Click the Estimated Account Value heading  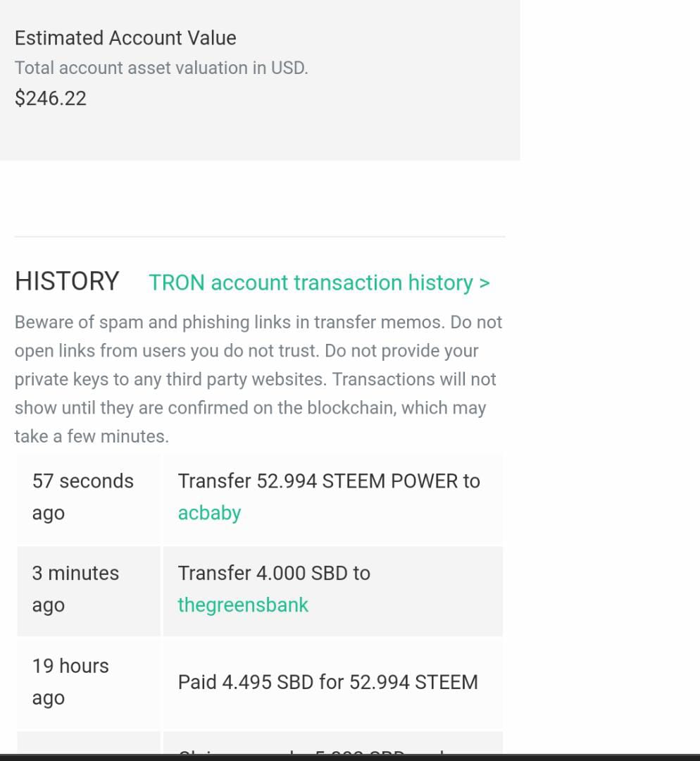pos(125,38)
